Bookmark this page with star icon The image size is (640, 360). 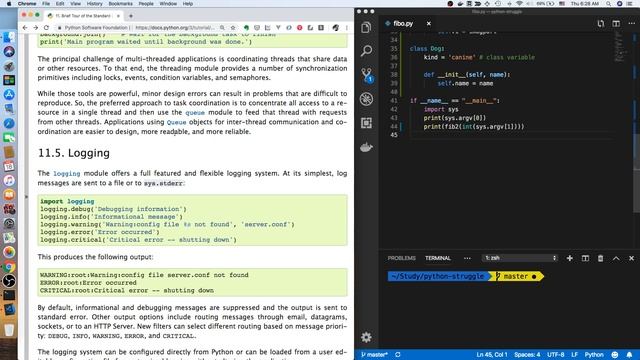[233, 28]
